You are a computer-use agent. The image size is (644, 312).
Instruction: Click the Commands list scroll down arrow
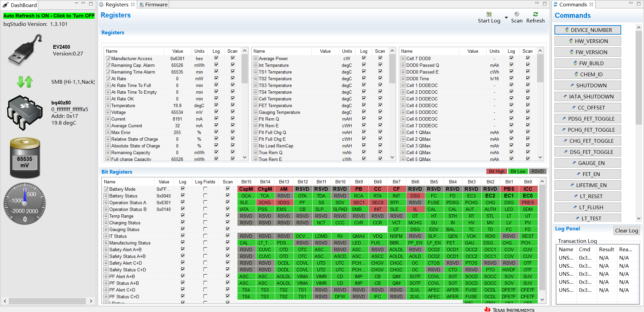(639, 218)
